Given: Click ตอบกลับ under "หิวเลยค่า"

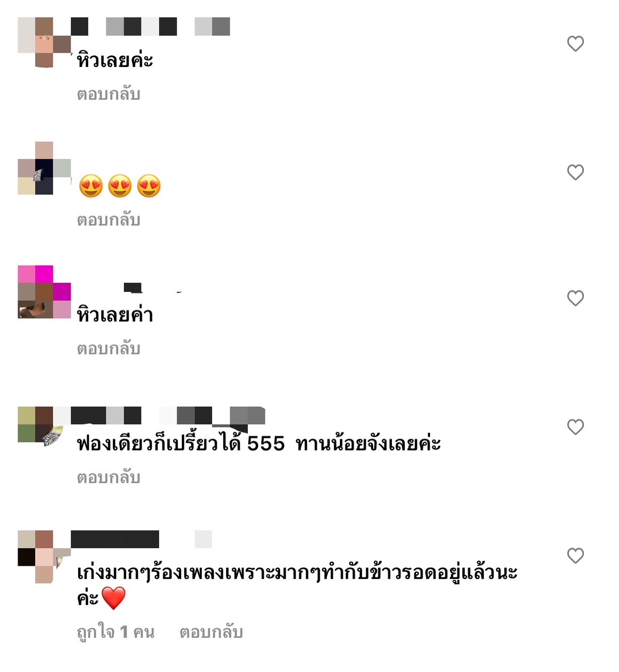Looking at the screenshot, I should (108, 348).
